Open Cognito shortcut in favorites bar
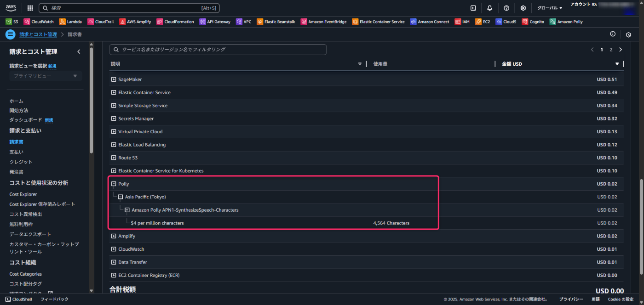Image resolution: width=644 pixels, height=305 pixels. click(533, 22)
